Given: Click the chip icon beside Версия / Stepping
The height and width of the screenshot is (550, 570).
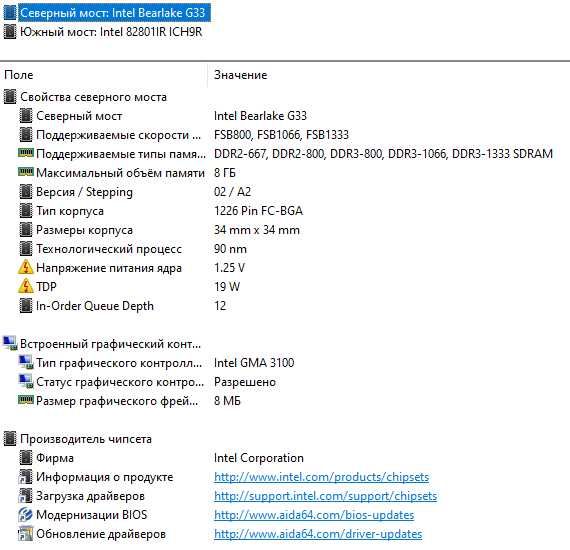Looking at the screenshot, I should (26, 192).
